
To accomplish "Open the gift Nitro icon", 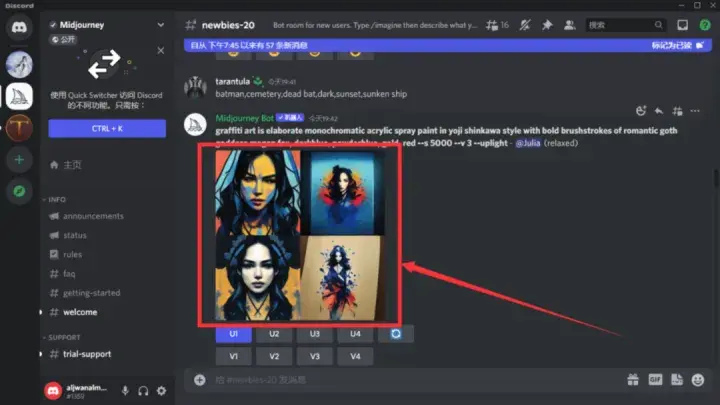I will coord(633,380).
